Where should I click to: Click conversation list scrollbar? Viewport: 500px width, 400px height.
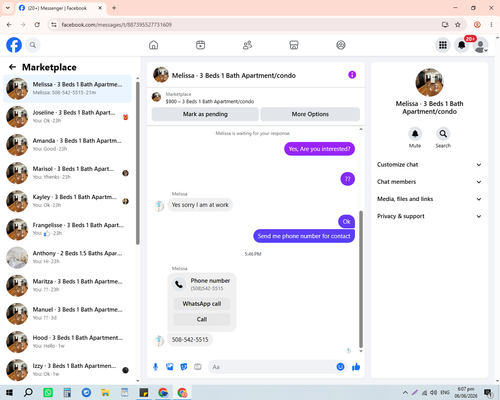coord(138,163)
